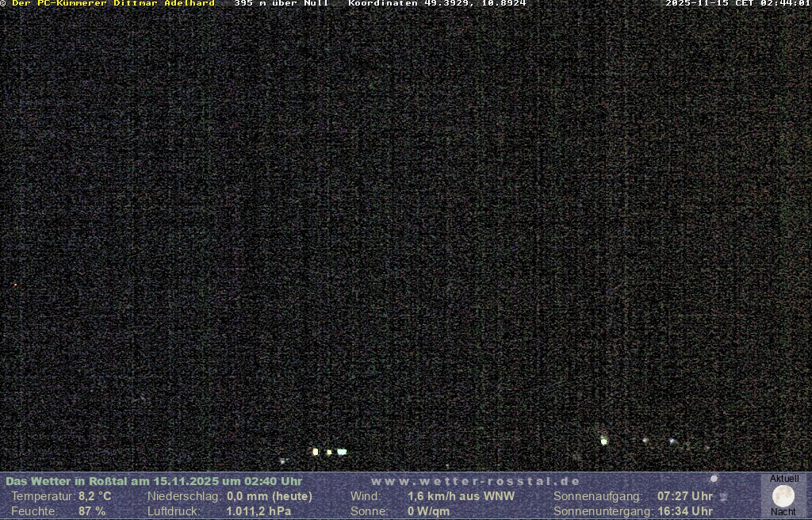Click the Luftdruck value 1.011,2 hPa
812x520 pixels.
(x=259, y=511)
